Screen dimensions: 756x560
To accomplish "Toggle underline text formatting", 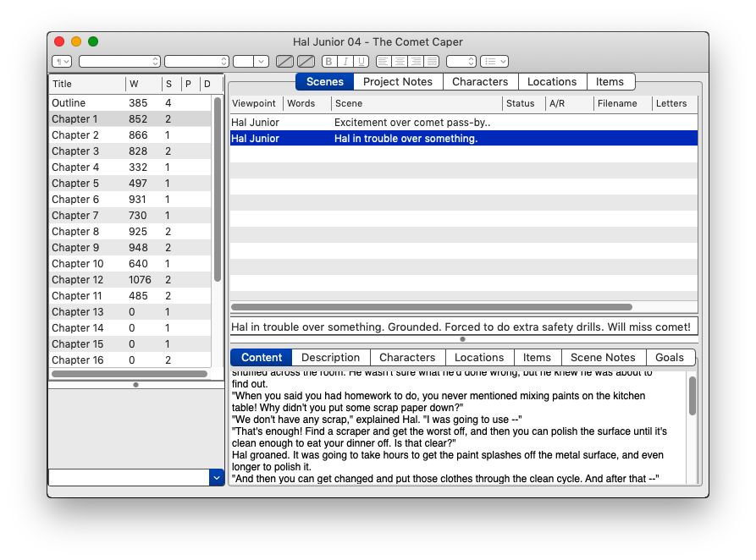I will 361,62.
